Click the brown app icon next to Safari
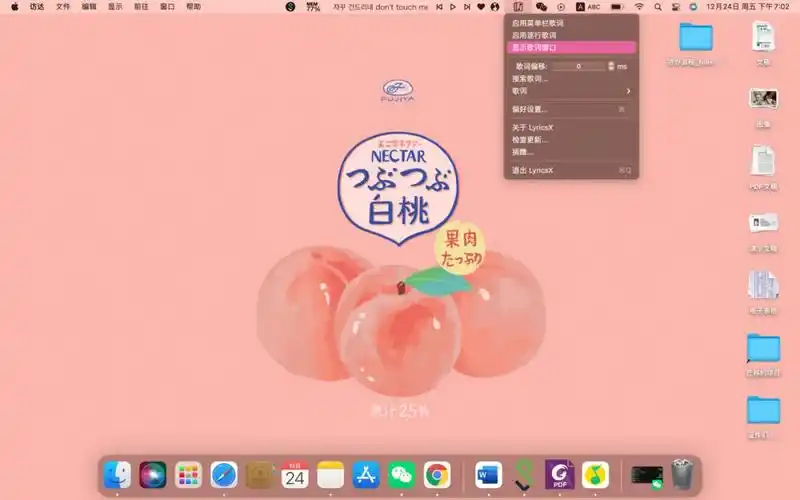Viewport: 800px width, 500px height. coord(259,474)
